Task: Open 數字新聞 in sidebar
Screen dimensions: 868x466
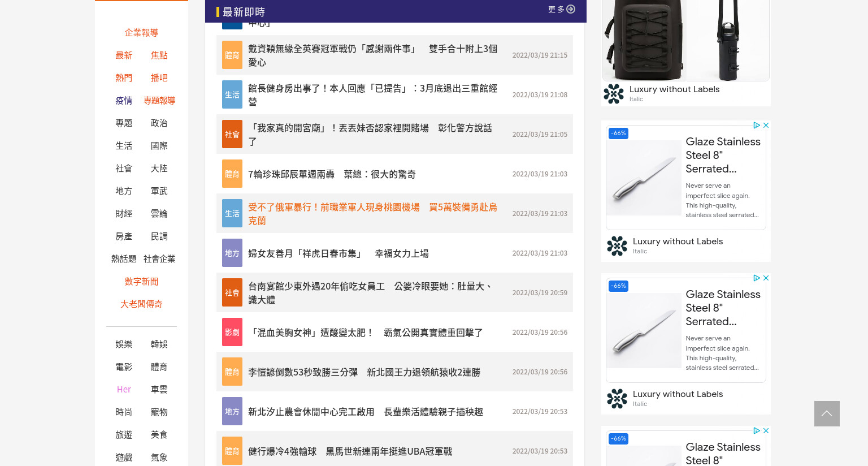Action: [x=141, y=282]
